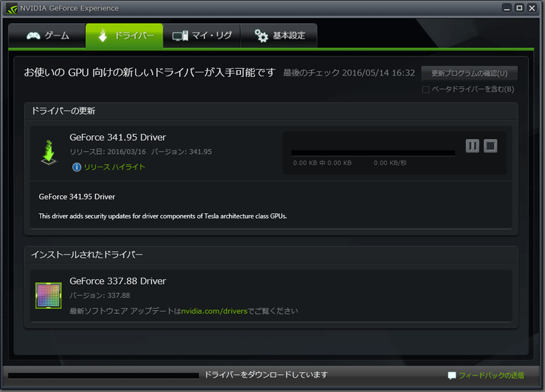Click the bottom status progress bar
The width and height of the screenshot is (545, 392).
[104, 376]
